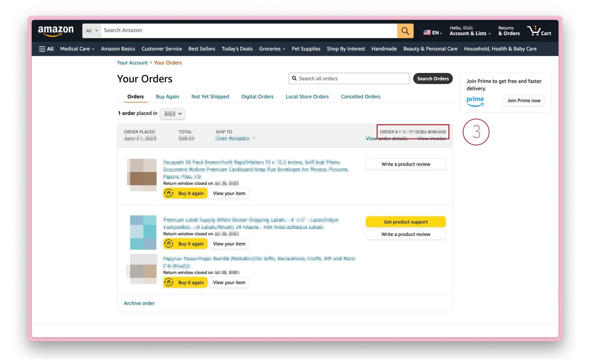The width and height of the screenshot is (589, 364).
Task: Expand the All search category dropdown
Action: tap(92, 31)
